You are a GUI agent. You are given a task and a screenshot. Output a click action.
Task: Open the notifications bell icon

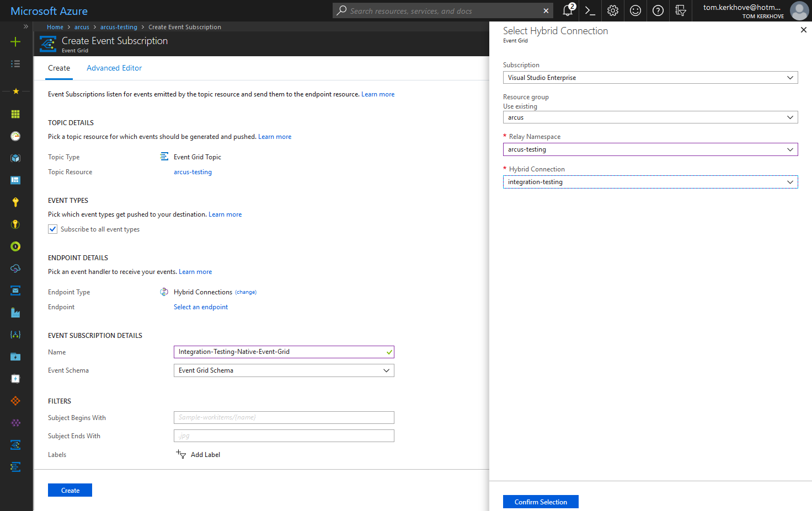[x=568, y=10]
